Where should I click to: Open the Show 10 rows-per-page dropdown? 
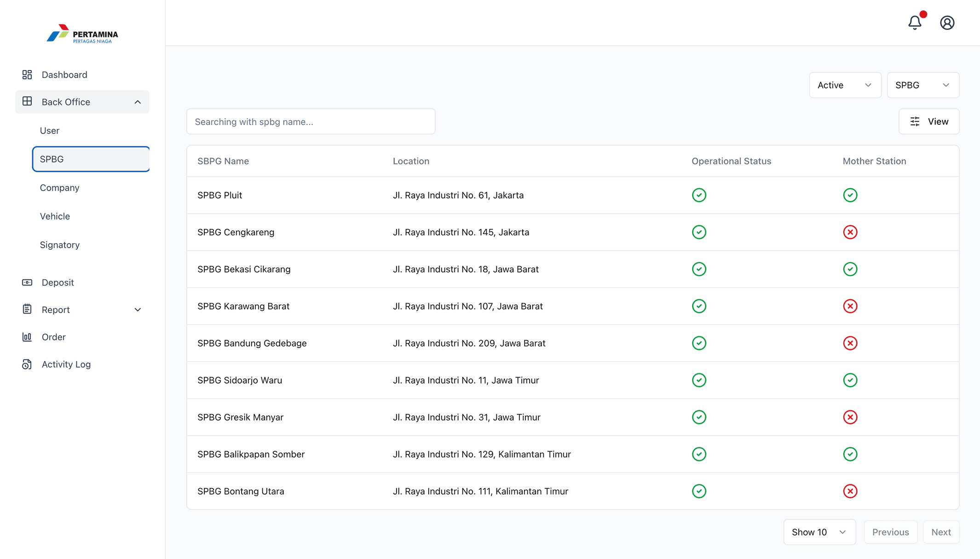[819, 532]
